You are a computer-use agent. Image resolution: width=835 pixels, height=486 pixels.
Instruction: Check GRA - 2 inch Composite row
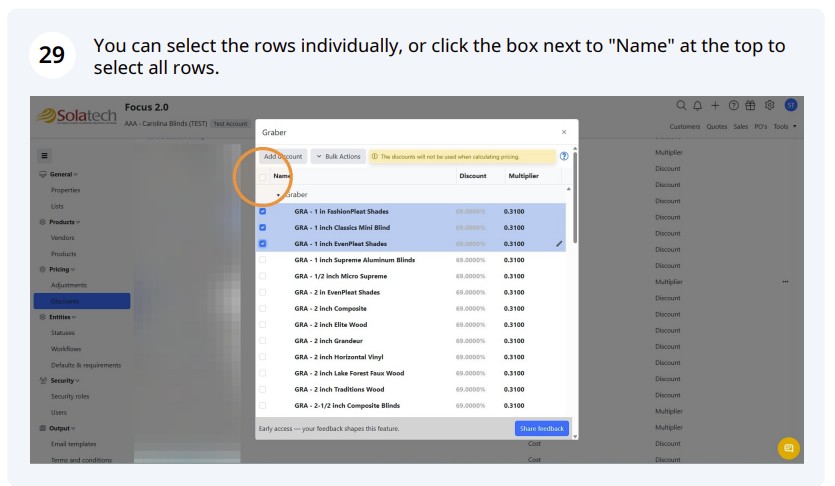263,308
